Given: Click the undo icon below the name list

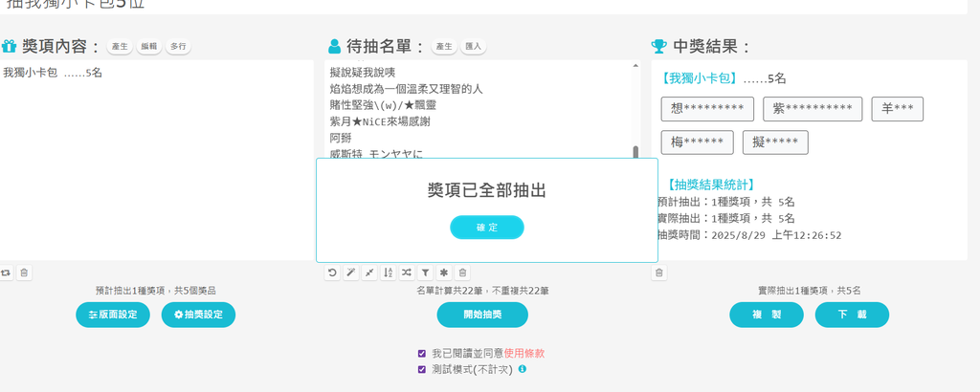Looking at the screenshot, I should 332,272.
